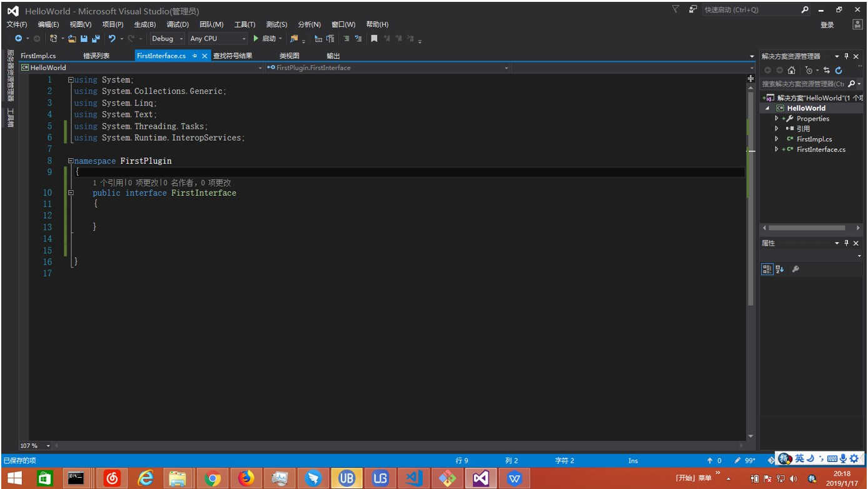Open the Debug configuration dropdown
This screenshot has height=489, width=868.
click(x=168, y=39)
